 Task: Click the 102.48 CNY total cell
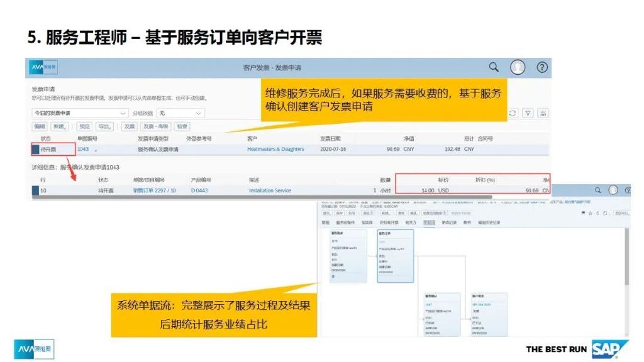coord(459,149)
